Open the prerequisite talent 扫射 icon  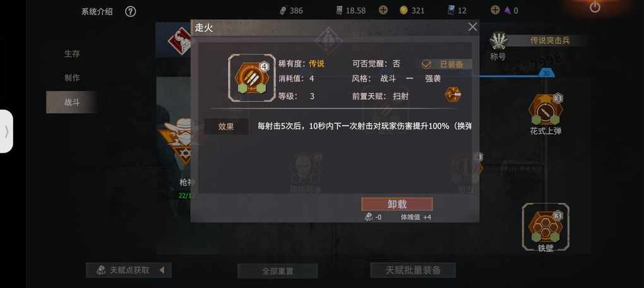[453, 95]
